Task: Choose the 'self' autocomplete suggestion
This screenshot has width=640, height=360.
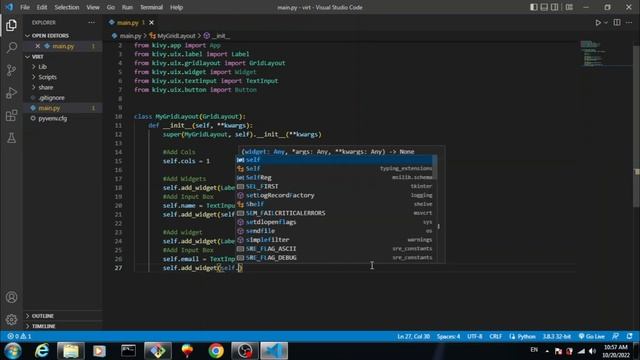Action: pyautogui.click(x=335, y=160)
